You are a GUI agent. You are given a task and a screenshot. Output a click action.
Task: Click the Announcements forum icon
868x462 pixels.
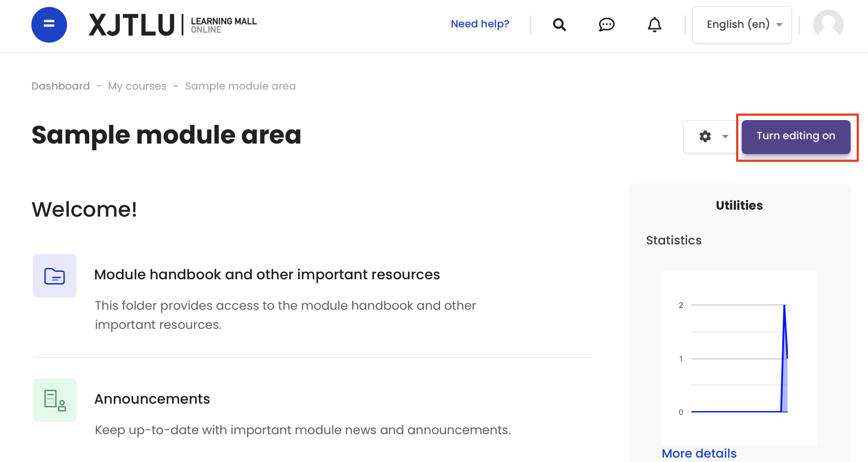point(55,400)
